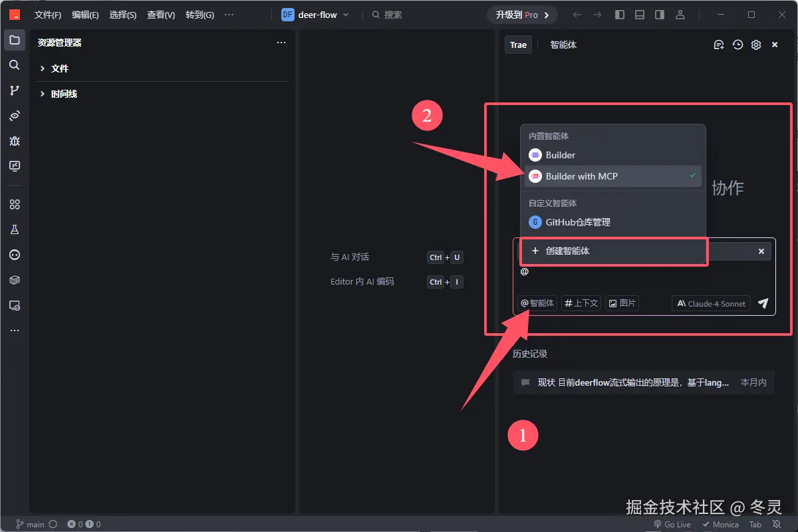This screenshot has width=798, height=532.
Task: Switch to the Trae tab
Action: 518,45
